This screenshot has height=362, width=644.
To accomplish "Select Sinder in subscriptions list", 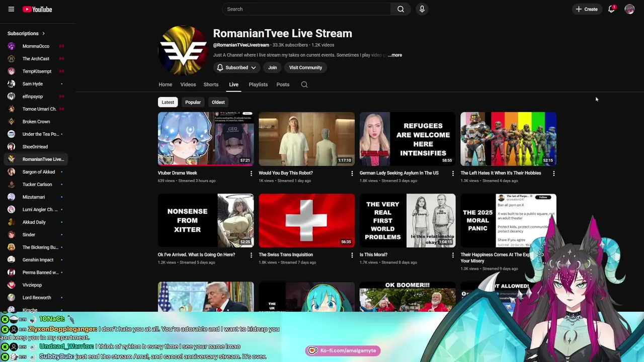I will [36, 235].
